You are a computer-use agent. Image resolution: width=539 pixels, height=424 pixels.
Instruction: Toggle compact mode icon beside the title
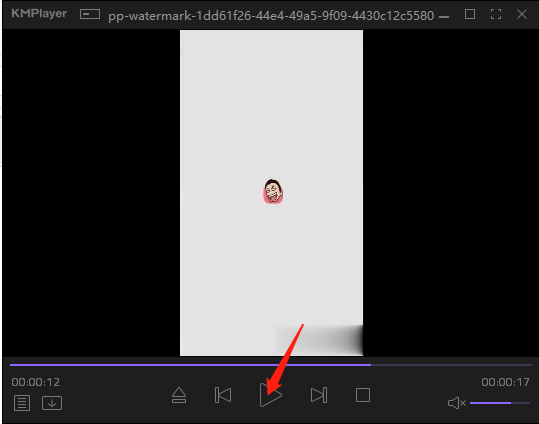(x=90, y=14)
